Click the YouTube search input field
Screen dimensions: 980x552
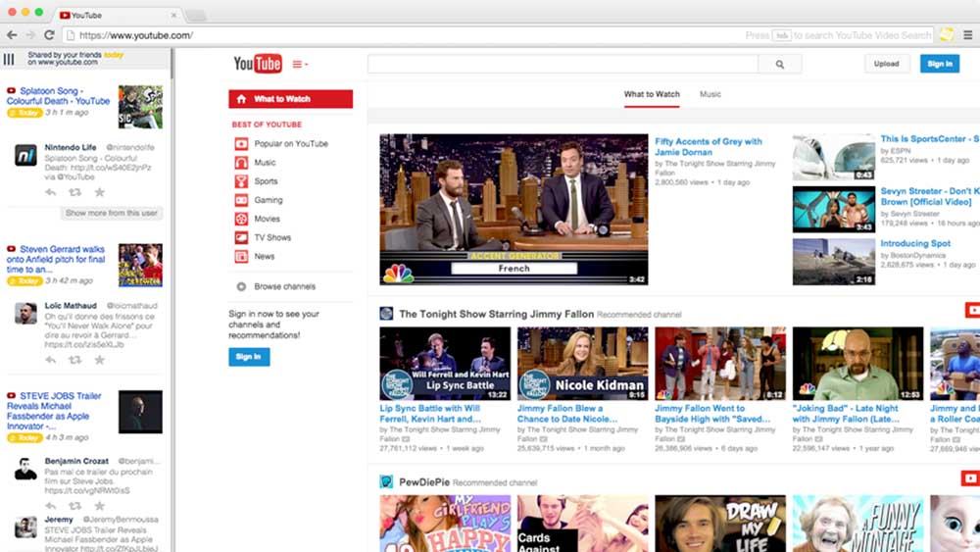click(x=563, y=64)
